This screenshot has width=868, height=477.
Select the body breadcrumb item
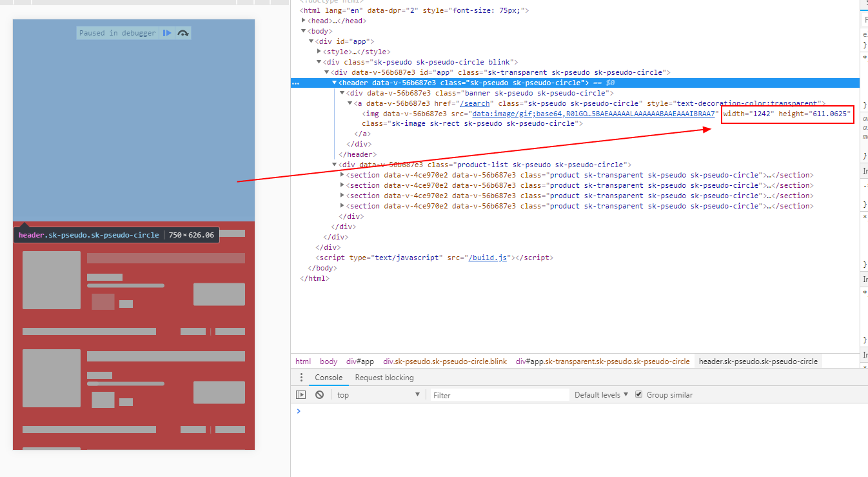(x=328, y=361)
